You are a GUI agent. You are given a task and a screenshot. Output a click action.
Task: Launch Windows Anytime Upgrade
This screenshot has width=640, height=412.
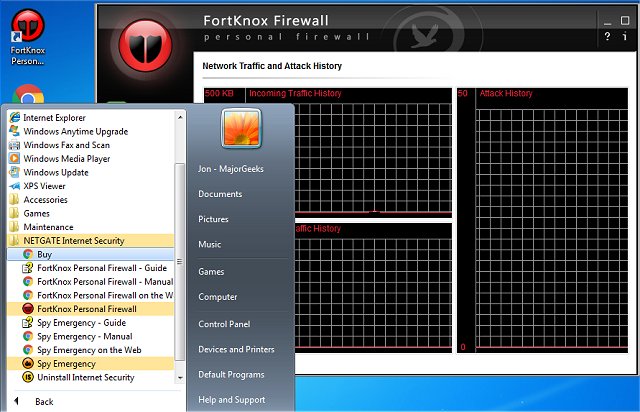click(x=90, y=131)
